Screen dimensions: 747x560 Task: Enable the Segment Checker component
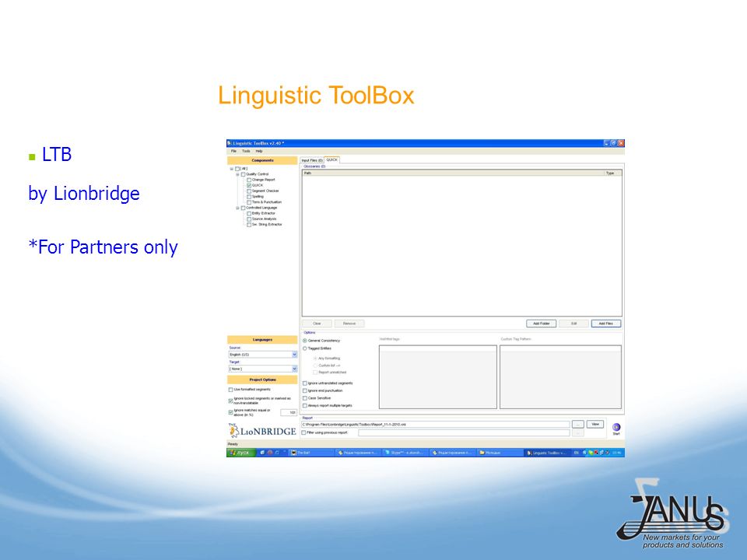pos(249,191)
